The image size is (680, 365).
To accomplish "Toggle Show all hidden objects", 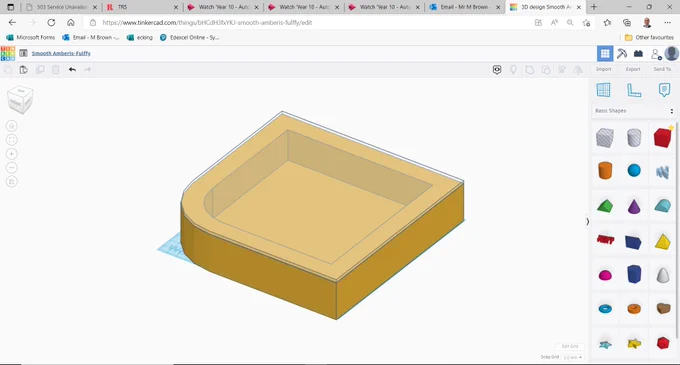I will click(497, 69).
